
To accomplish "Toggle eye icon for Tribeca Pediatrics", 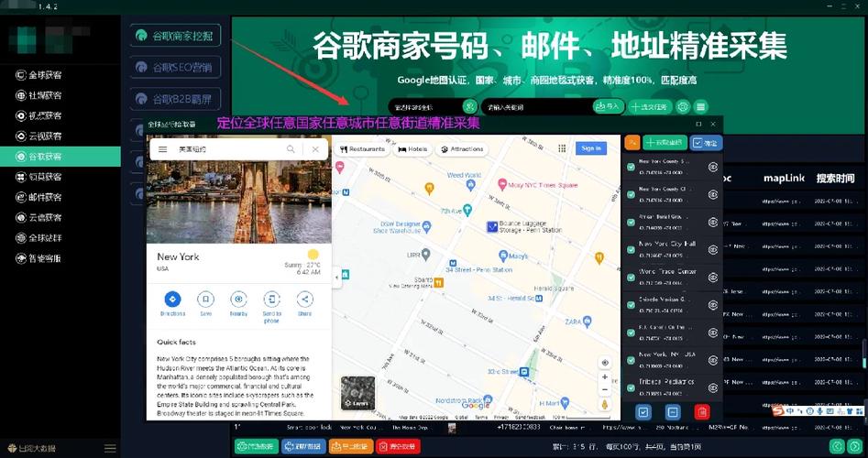I will [x=713, y=387].
